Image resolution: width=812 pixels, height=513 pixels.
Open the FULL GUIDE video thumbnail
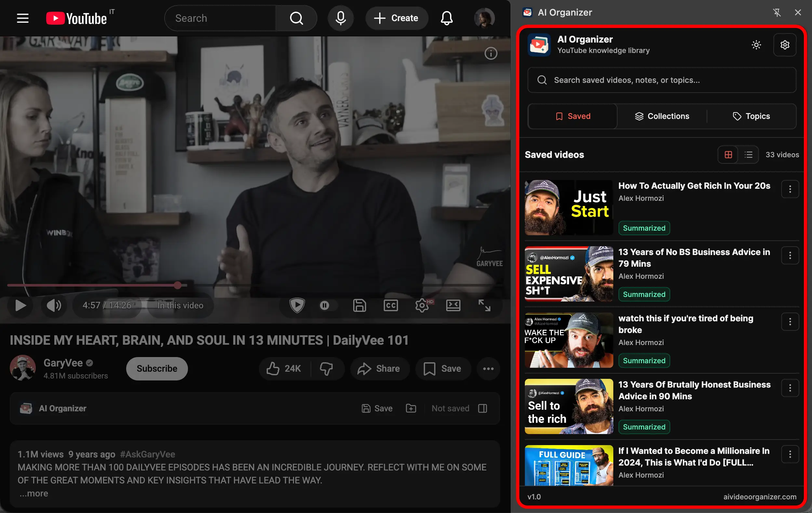(x=569, y=466)
